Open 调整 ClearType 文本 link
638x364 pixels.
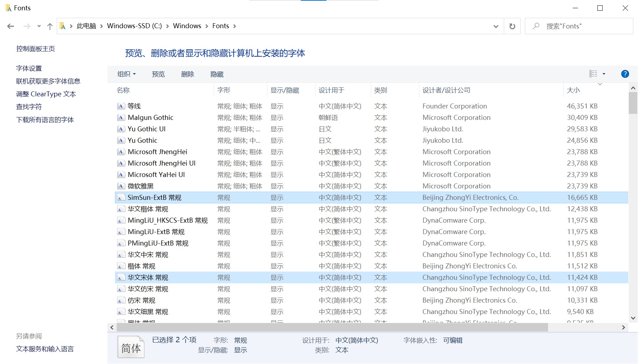pyautogui.click(x=46, y=94)
